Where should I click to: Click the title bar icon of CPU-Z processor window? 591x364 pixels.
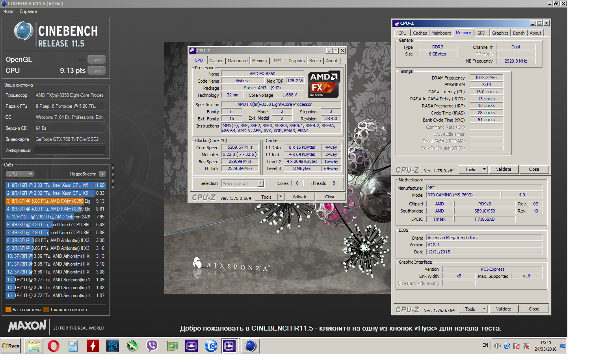tap(193, 51)
